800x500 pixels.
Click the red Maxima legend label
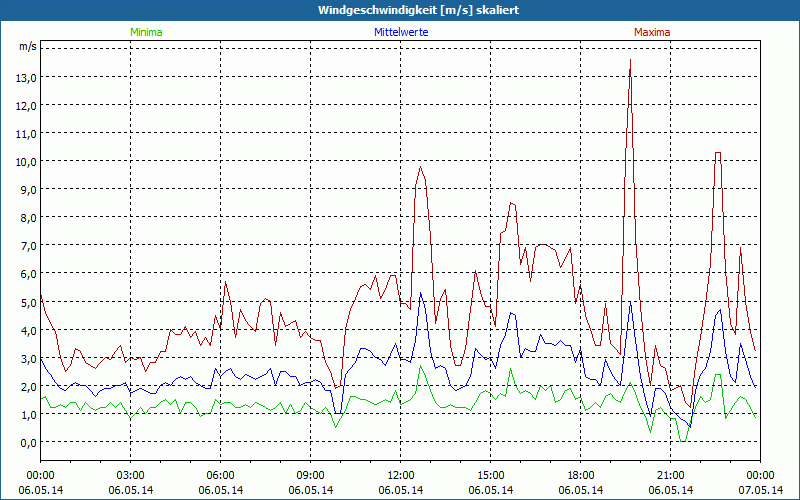click(652, 32)
